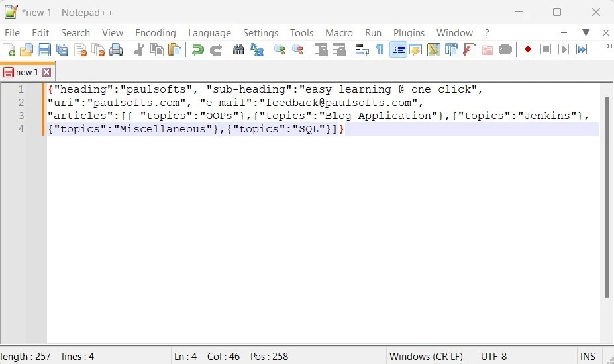614x364 pixels.
Task: Click line number 3 in the margin
Action: [21, 116]
